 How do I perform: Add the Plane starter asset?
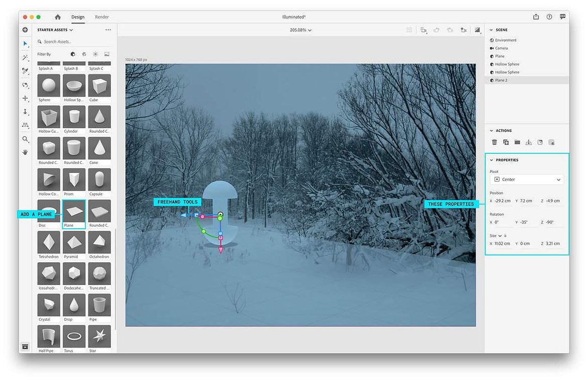click(74, 211)
